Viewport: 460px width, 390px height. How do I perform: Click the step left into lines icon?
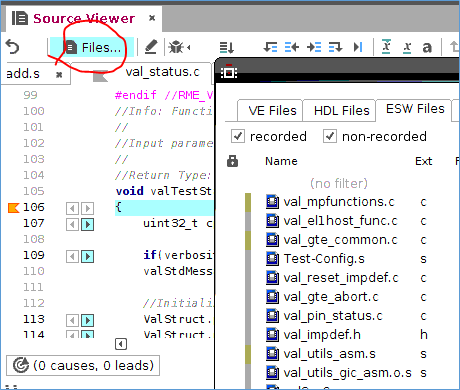coord(292,47)
